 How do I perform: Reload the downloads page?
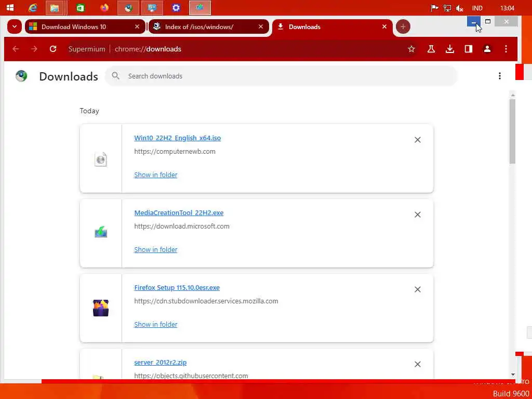pyautogui.click(x=53, y=49)
